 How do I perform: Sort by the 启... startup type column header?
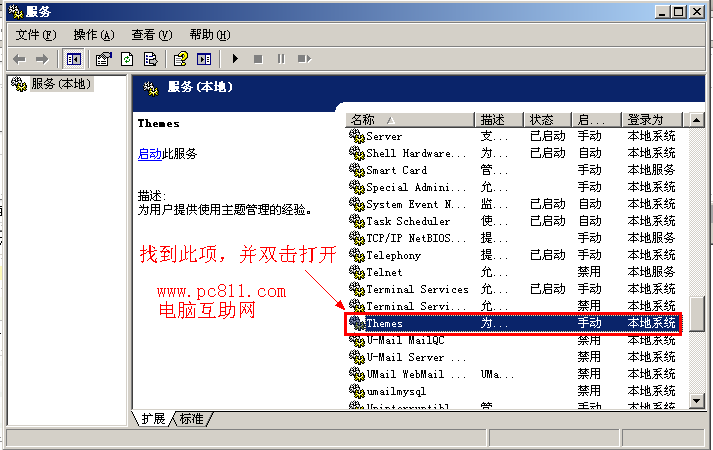click(x=596, y=120)
